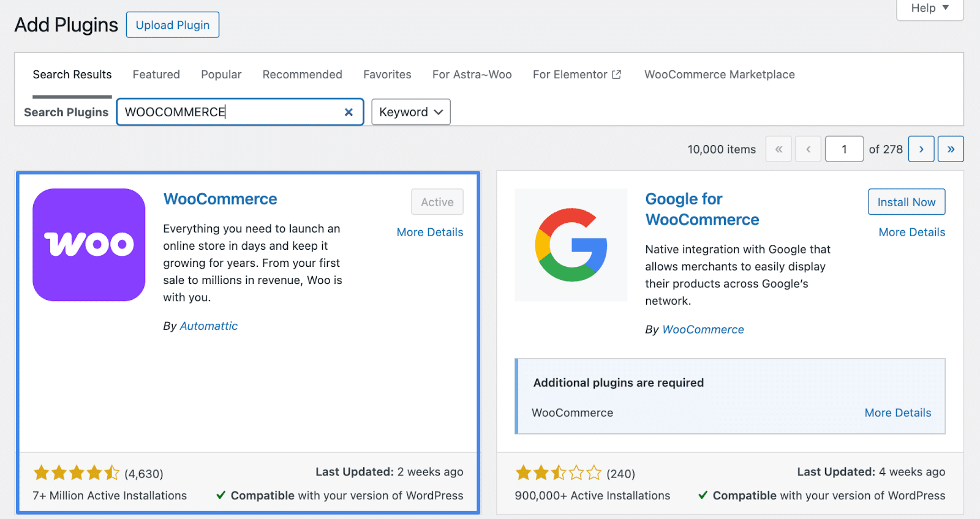Open the Google for WooCommerce title link
Screen dimensions: 980x519
click(x=703, y=209)
